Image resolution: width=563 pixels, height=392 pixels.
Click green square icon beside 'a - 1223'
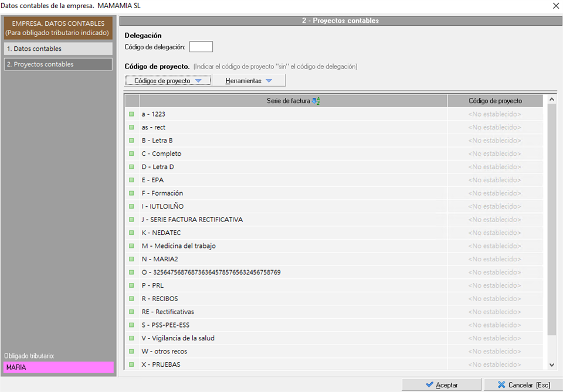coord(131,114)
